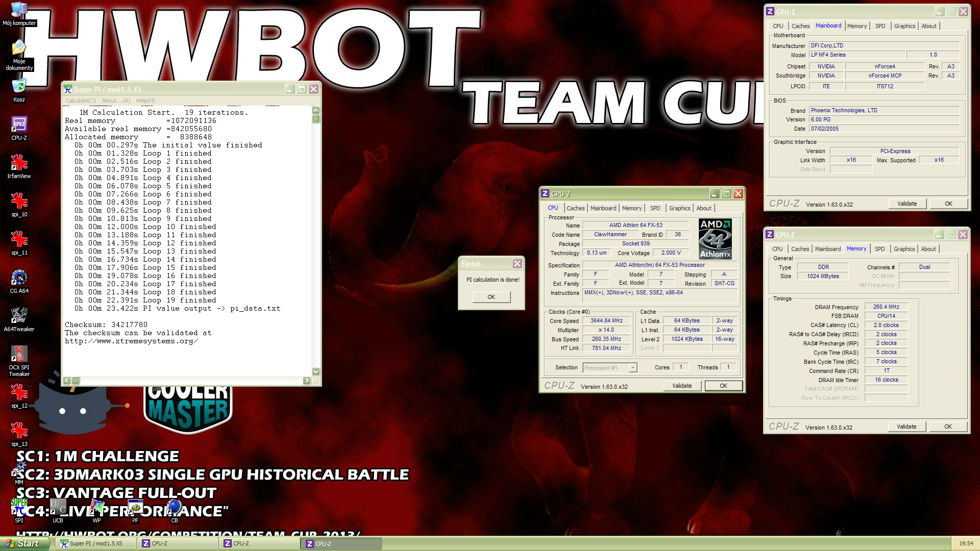Click the Core Voltage value 2.000 V

(671, 253)
